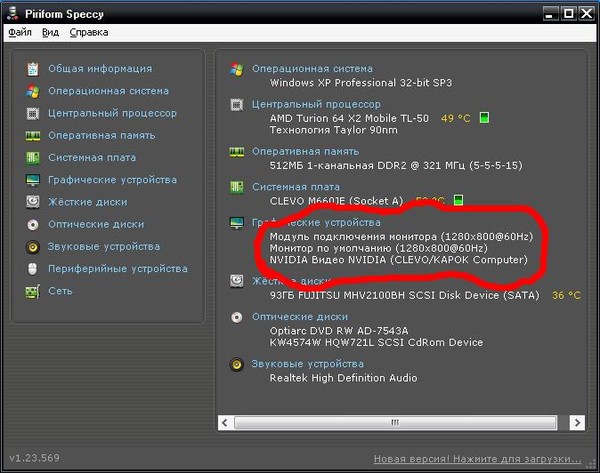Open Оптические диски sidebar section
This screenshot has width=600, height=473.
(x=96, y=224)
